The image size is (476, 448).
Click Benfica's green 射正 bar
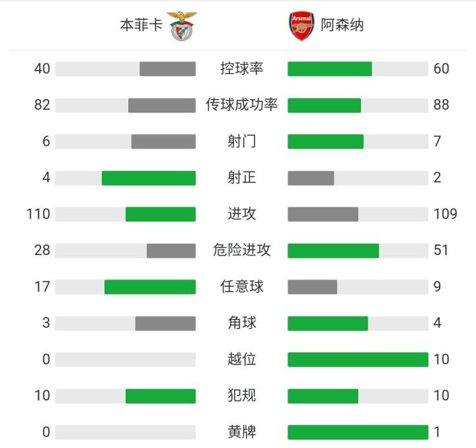click(149, 178)
